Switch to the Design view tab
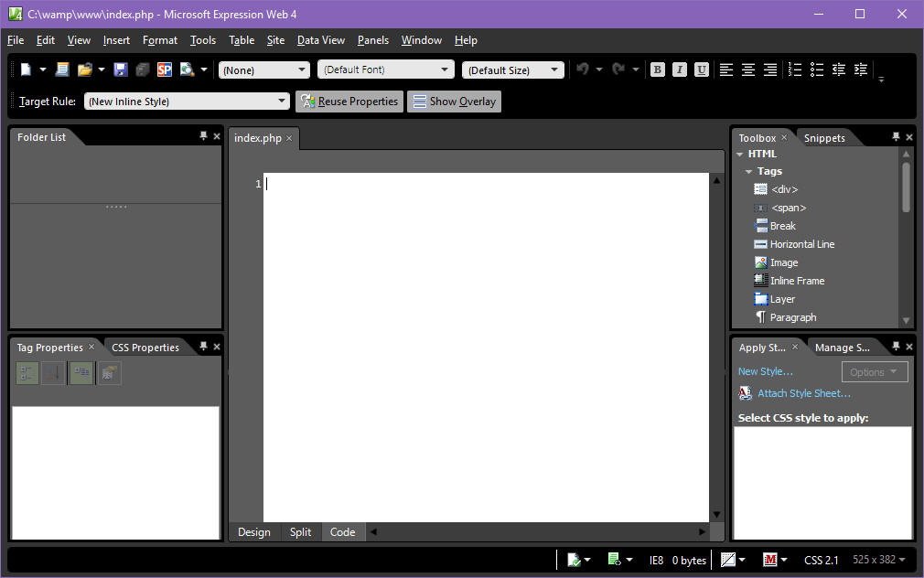The width and height of the screenshot is (924, 578). (x=254, y=532)
